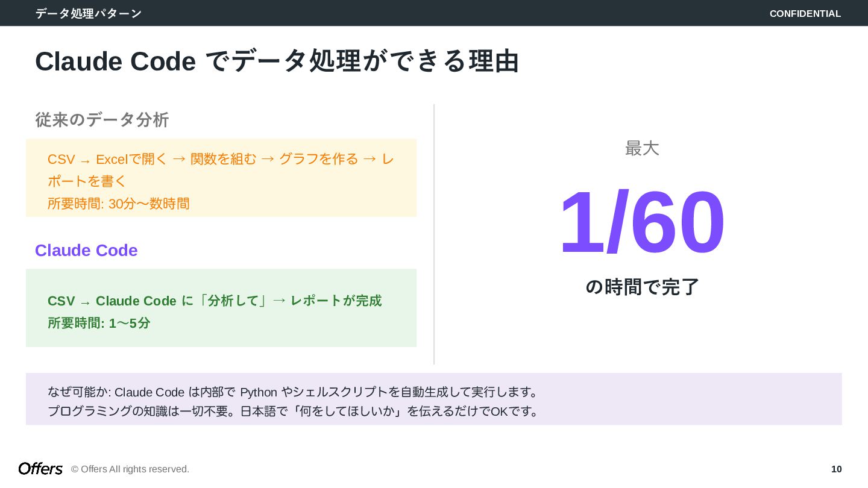
Task: Click the green line CSV → Claude Code に「分析して」
Action: tap(215, 301)
